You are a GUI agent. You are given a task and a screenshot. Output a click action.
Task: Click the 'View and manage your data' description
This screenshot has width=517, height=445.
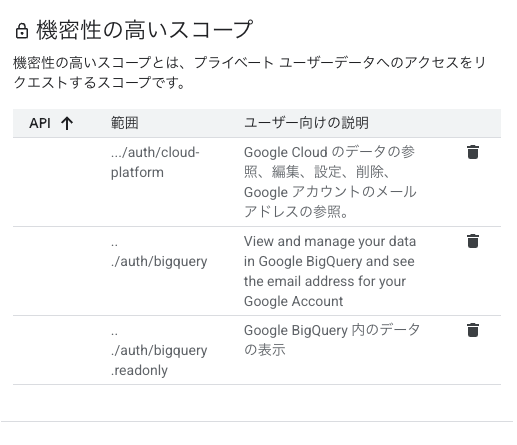(x=330, y=271)
